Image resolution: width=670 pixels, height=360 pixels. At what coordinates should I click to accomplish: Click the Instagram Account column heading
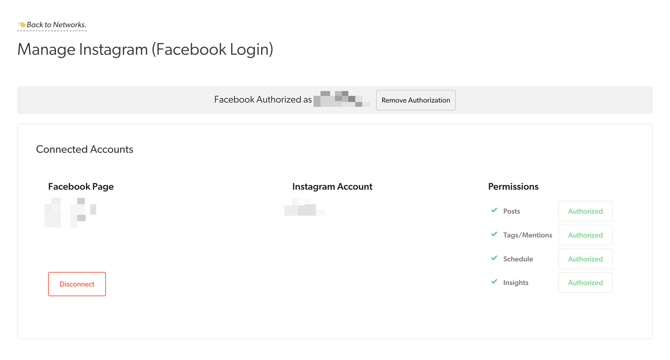(332, 187)
